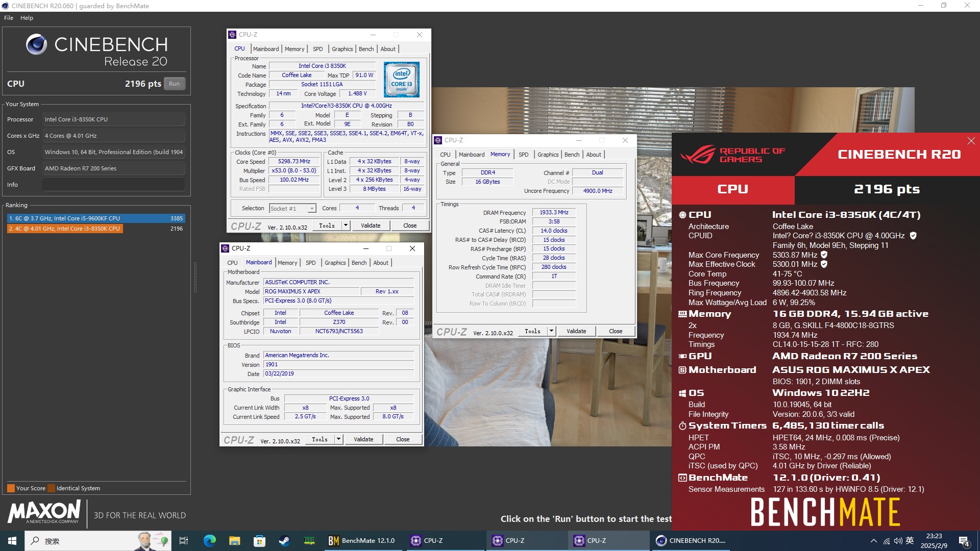Click Close button in CPU-Z CPU window

410,226
